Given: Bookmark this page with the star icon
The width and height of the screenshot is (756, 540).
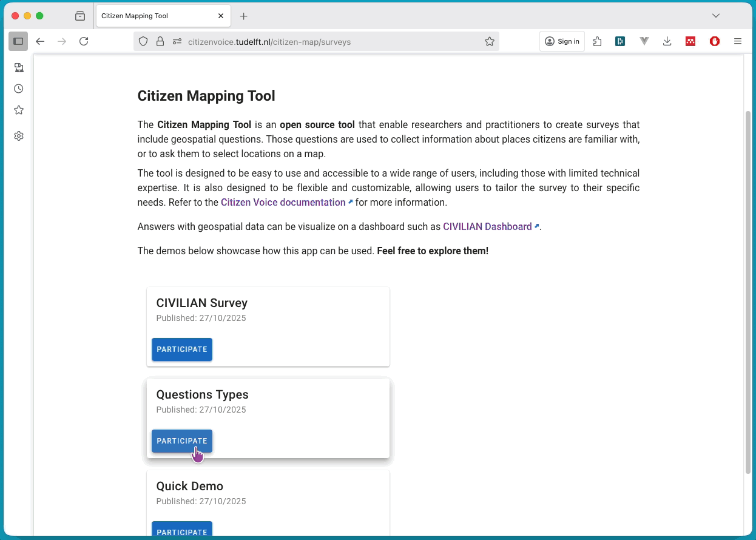Looking at the screenshot, I should pos(489,41).
